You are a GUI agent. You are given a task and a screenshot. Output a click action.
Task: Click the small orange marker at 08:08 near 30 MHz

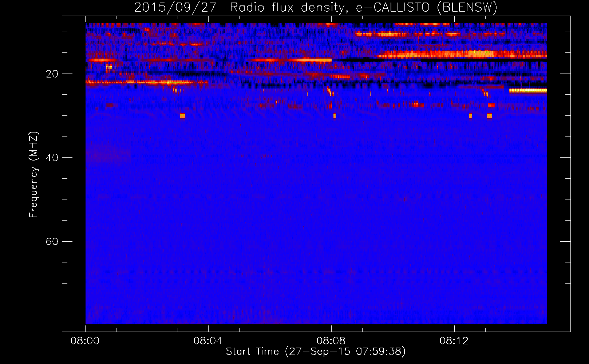tap(335, 116)
